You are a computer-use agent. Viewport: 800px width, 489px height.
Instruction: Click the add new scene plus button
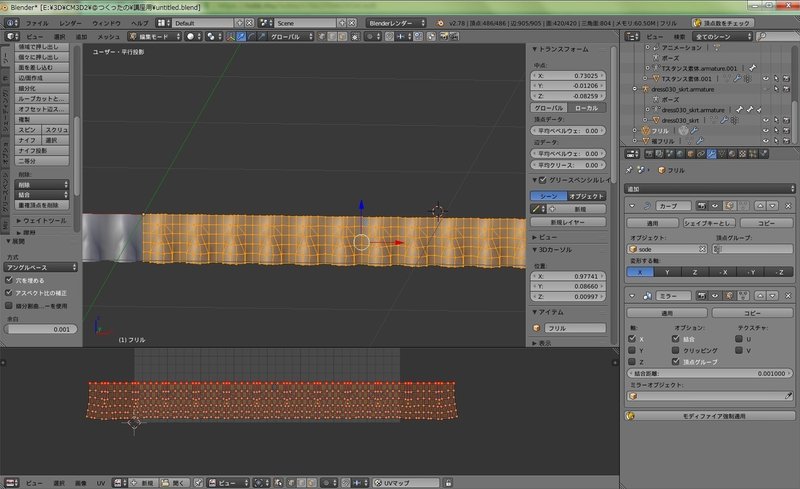342,23
